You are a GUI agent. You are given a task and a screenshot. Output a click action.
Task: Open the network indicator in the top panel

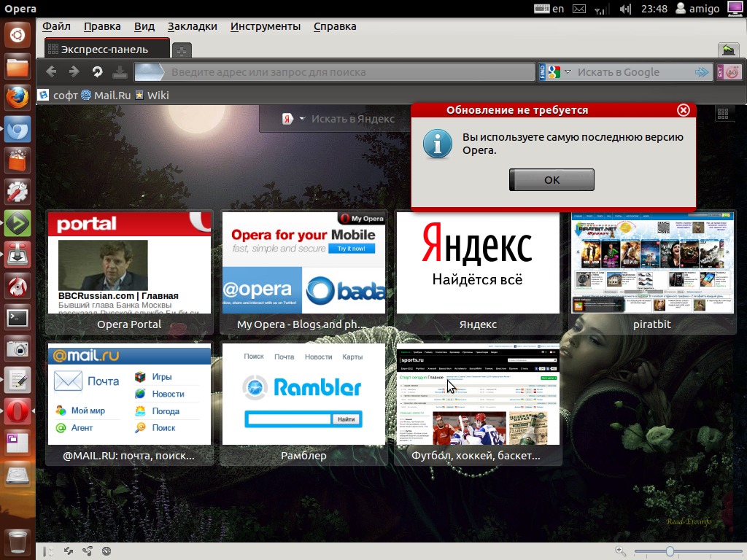pos(600,9)
